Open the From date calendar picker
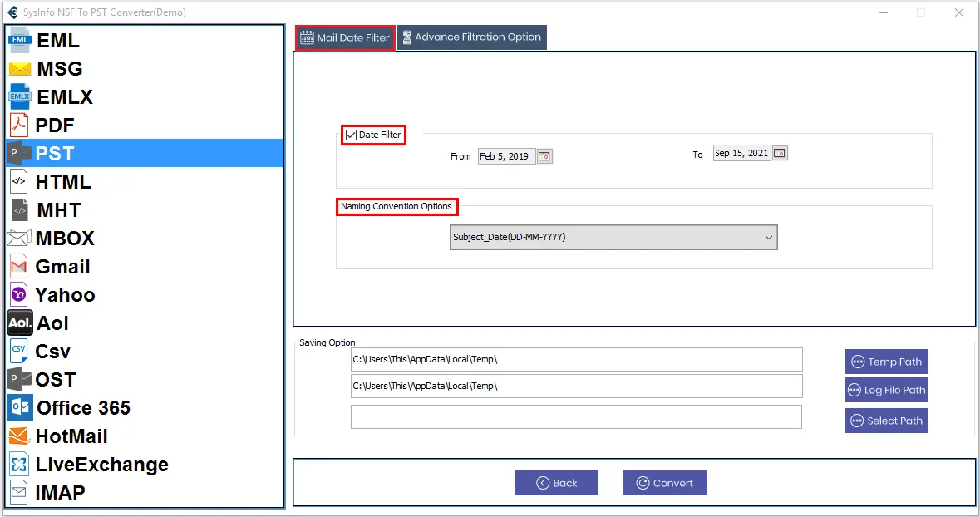The image size is (980, 517). pyautogui.click(x=544, y=156)
